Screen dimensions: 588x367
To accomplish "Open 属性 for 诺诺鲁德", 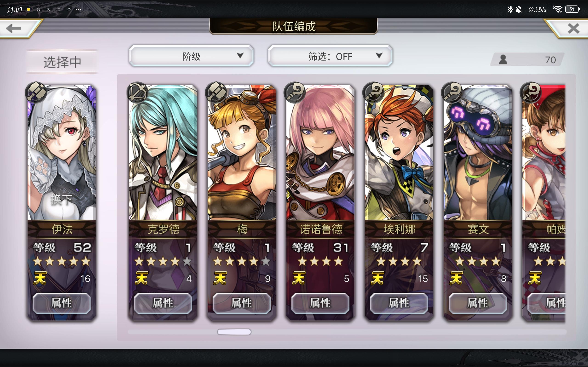I will click(x=320, y=303).
